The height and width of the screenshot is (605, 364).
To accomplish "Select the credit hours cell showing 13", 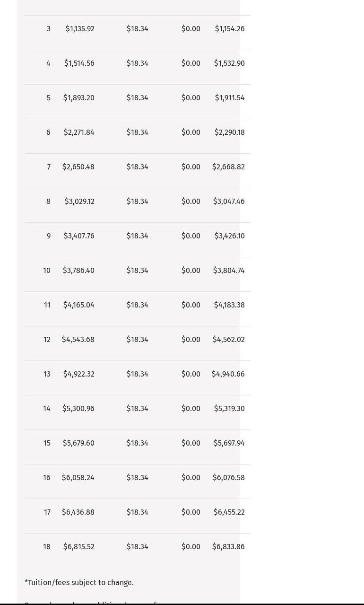I will click(x=47, y=374).
